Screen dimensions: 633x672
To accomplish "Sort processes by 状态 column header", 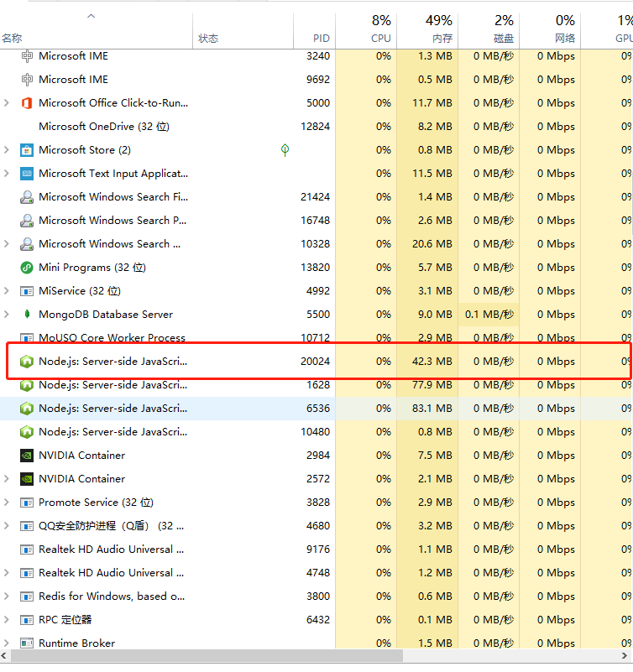I will point(243,30).
